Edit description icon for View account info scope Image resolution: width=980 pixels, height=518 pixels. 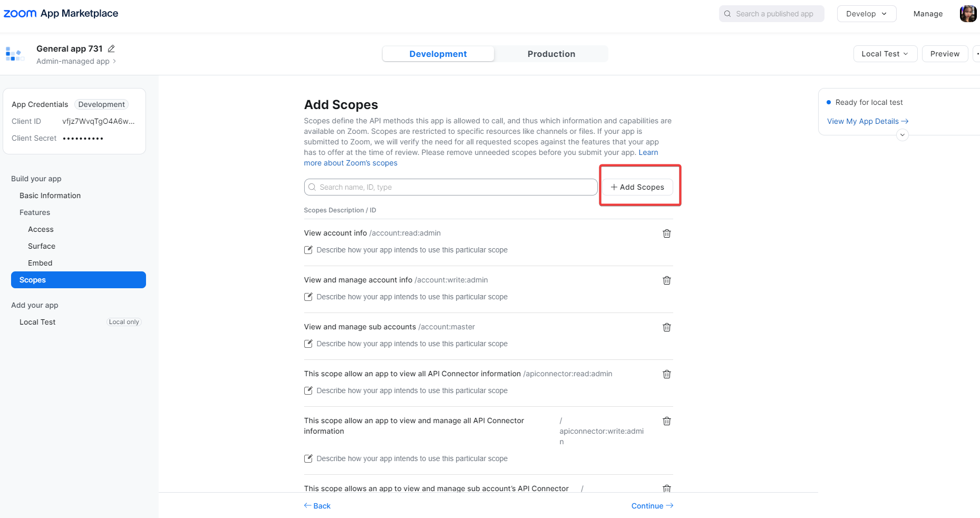[x=308, y=250]
